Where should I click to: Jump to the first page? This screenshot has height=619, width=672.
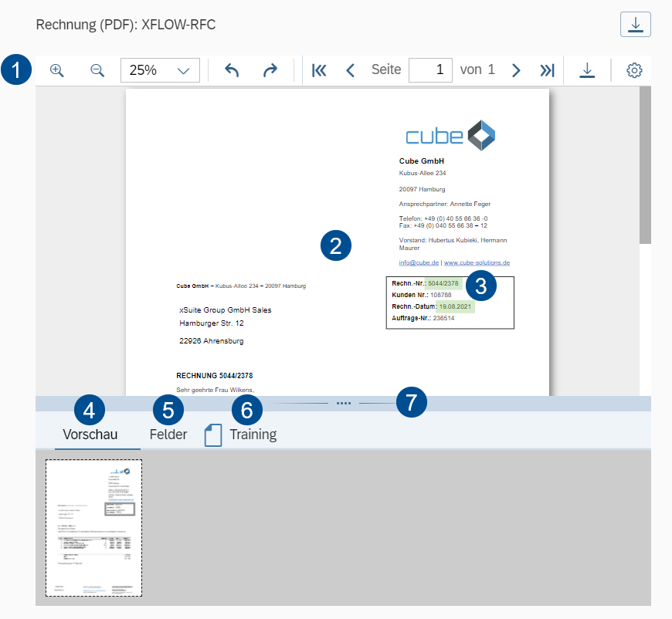(319, 70)
